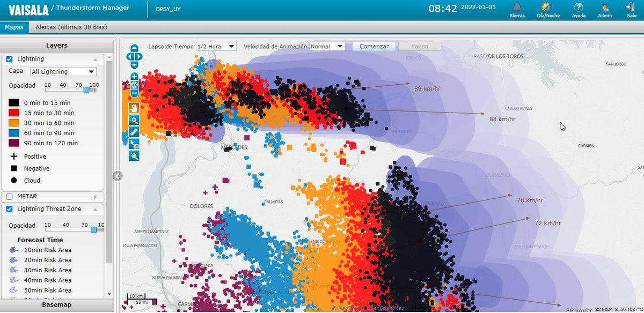Select the zoom box magnifier tool
Image resolution: width=644 pixels, height=313 pixels.
[x=134, y=120]
